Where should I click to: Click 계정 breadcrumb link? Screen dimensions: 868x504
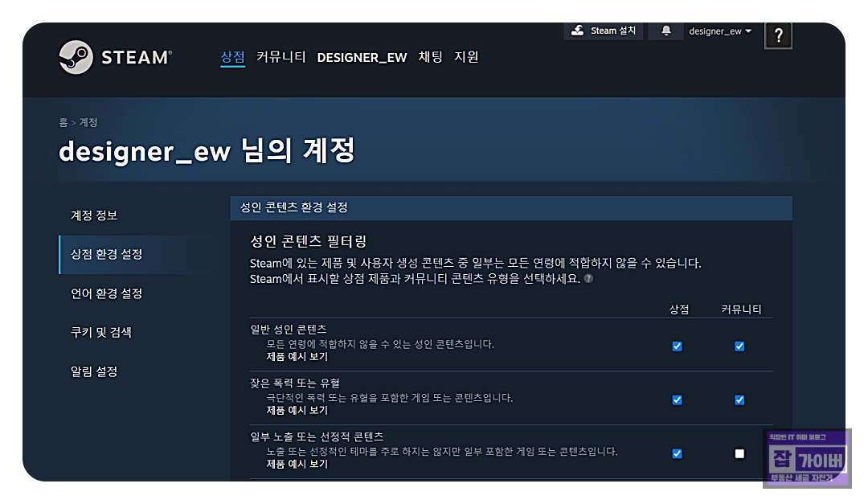[x=88, y=122]
